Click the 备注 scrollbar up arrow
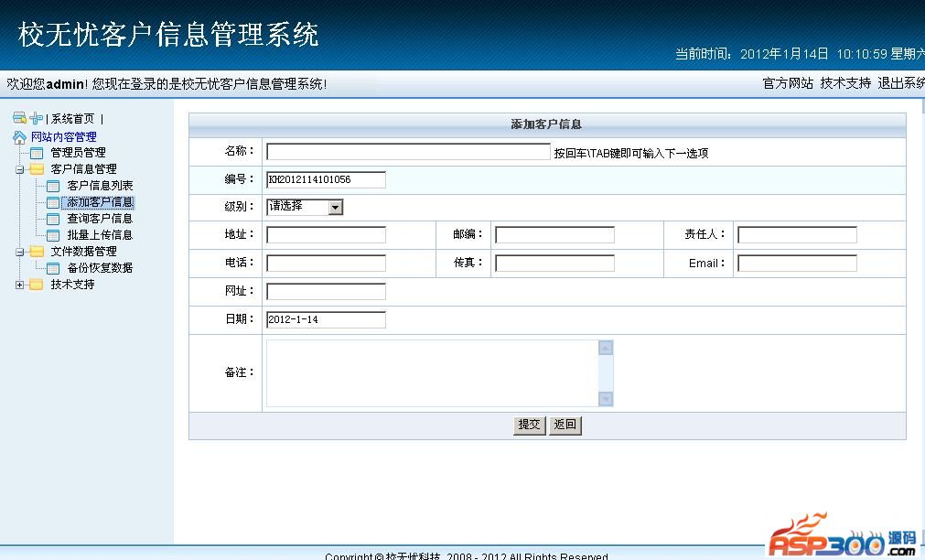The height and width of the screenshot is (560, 925). (x=606, y=348)
